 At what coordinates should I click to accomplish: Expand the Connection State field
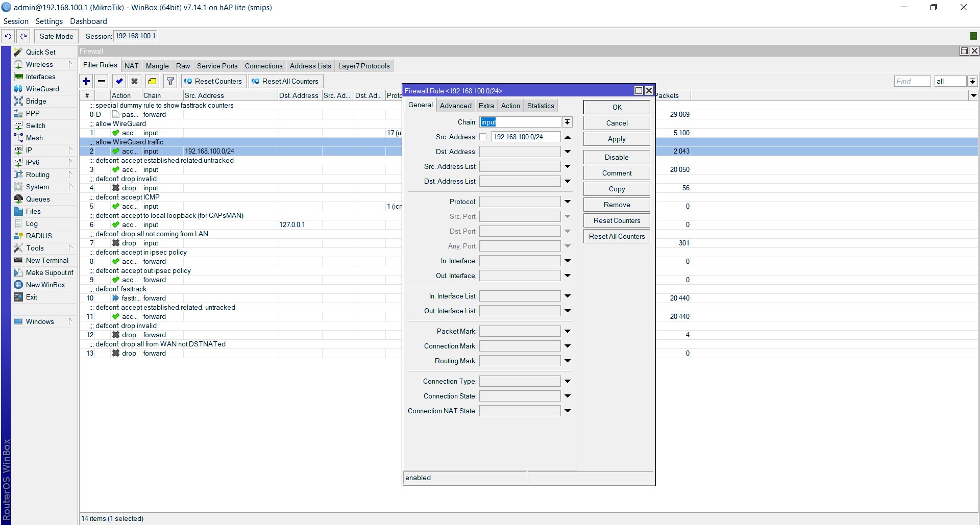click(x=567, y=396)
